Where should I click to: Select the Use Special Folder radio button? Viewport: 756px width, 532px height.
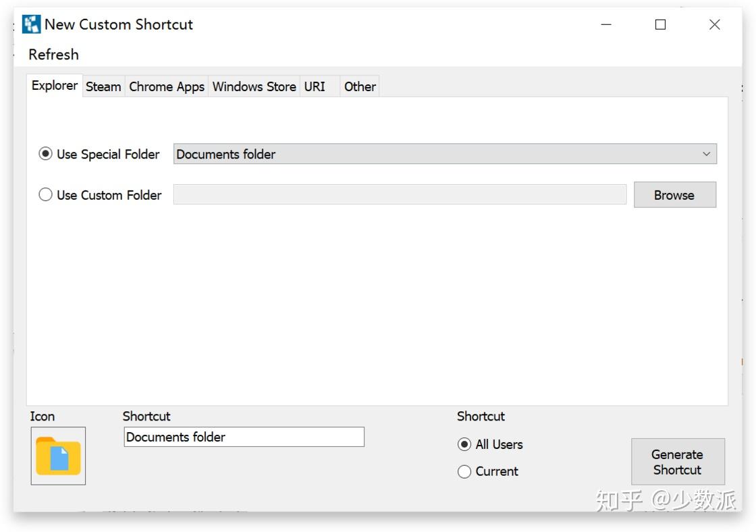coord(46,154)
